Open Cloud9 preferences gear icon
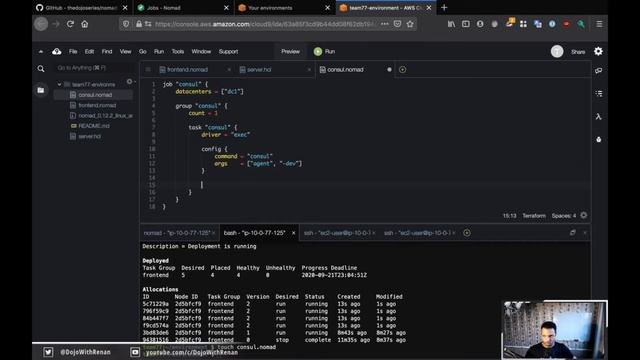 pos(598,51)
